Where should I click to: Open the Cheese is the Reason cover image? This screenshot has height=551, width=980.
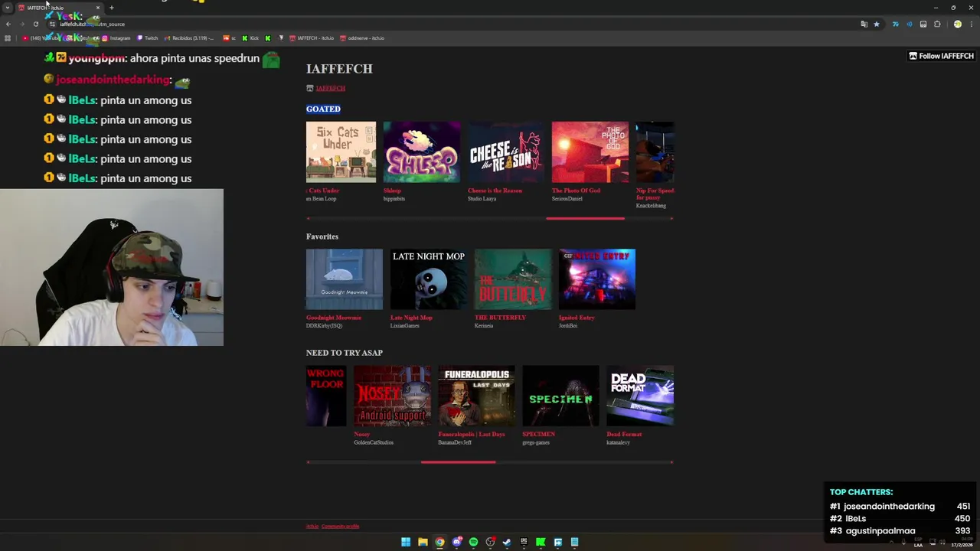(x=506, y=152)
